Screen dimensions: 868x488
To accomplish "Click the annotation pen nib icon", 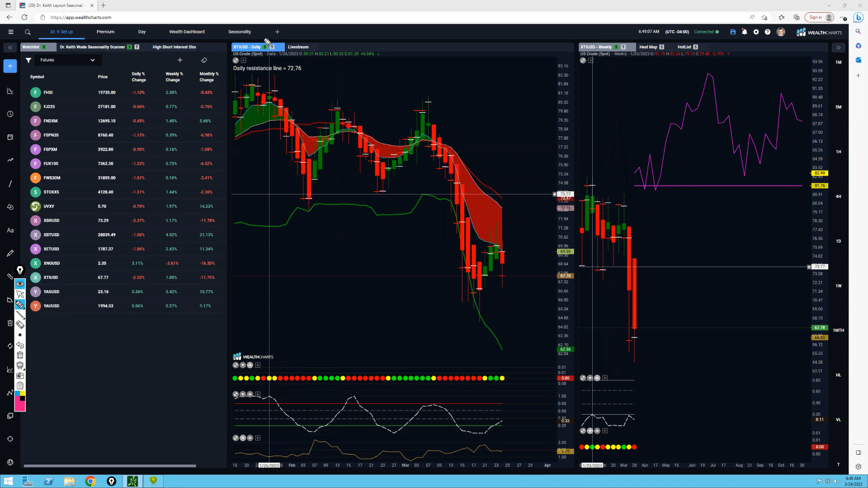I will (20, 270).
